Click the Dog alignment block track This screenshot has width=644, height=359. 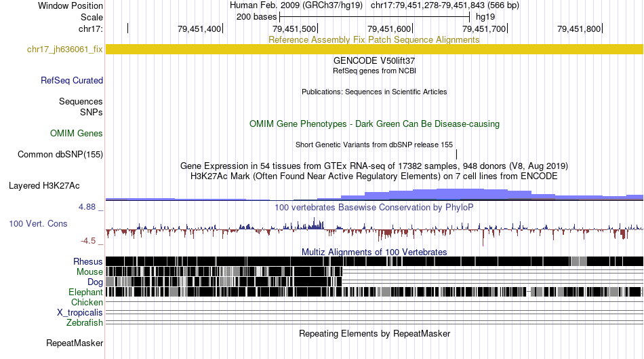point(224,282)
